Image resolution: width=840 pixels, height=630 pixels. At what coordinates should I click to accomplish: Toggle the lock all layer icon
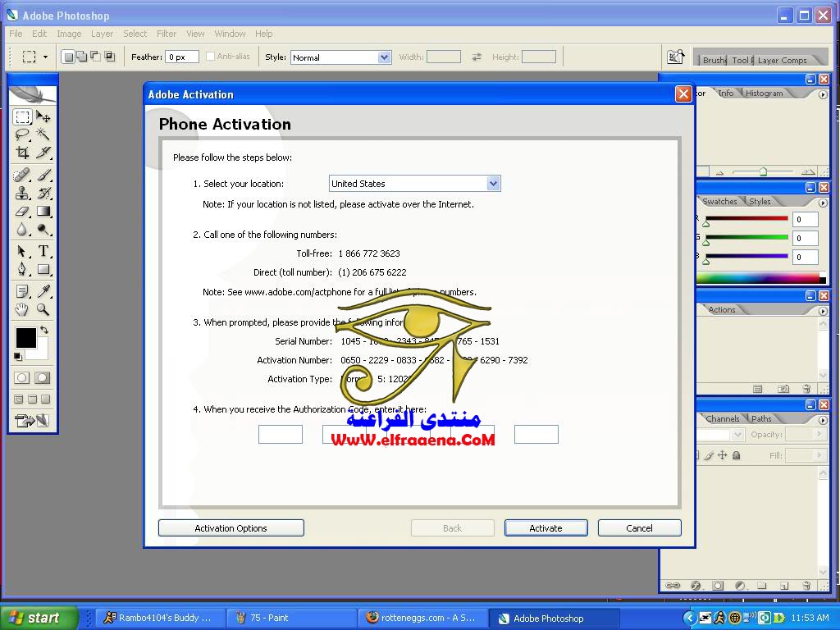coord(737,455)
